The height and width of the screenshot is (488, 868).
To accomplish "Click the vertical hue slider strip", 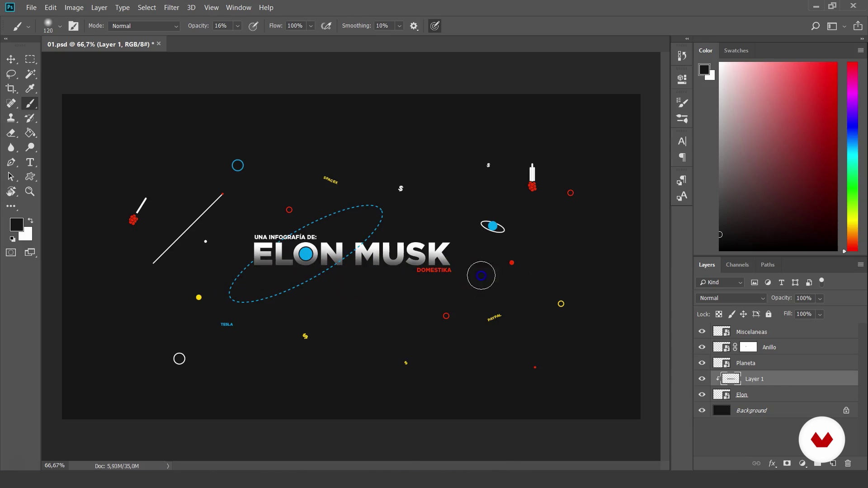I will 852,156.
